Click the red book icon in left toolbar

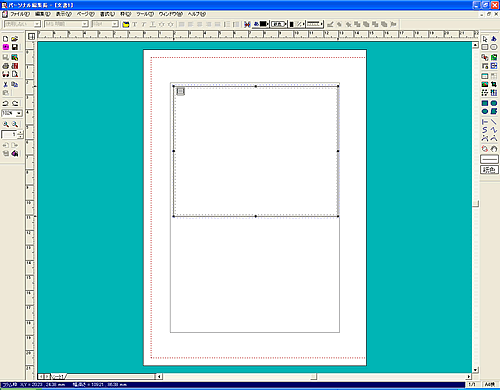pos(15,66)
